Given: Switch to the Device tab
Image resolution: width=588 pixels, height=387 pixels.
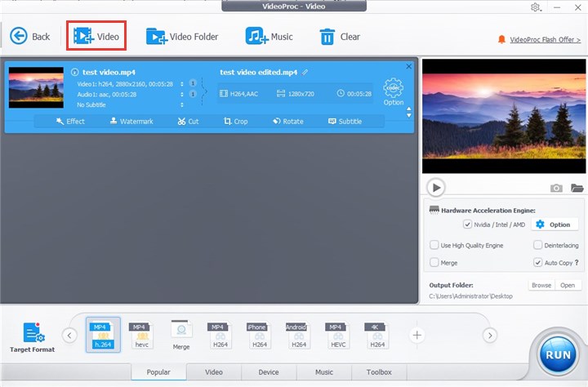Looking at the screenshot, I should pyautogui.click(x=269, y=372).
